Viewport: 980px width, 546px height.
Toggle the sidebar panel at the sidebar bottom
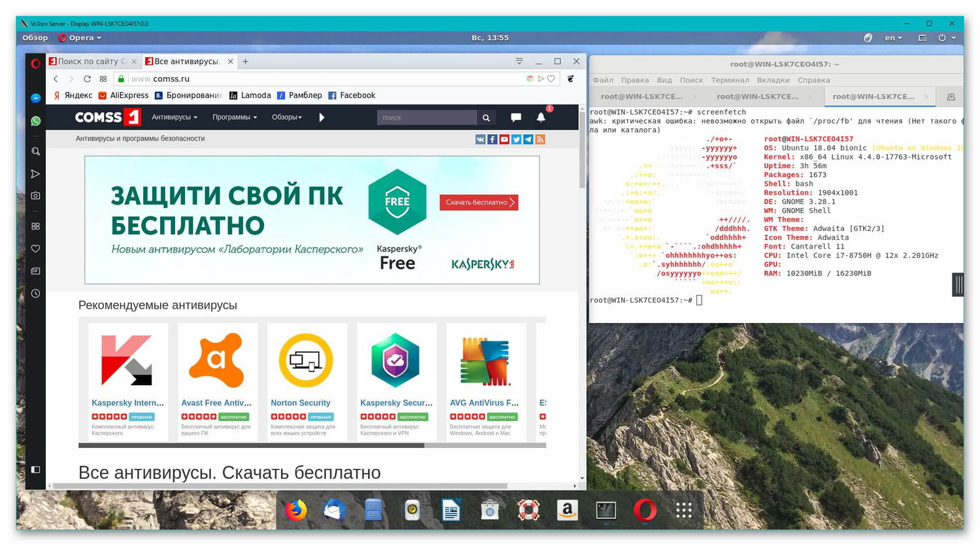point(36,469)
